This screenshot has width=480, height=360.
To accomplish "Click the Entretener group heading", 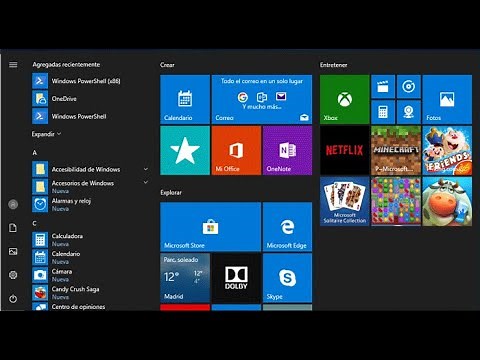I will coord(334,65).
